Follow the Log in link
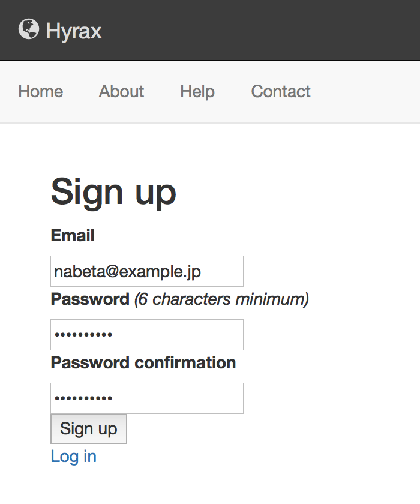This screenshot has height=504, width=420. pyautogui.click(x=74, y=457)
